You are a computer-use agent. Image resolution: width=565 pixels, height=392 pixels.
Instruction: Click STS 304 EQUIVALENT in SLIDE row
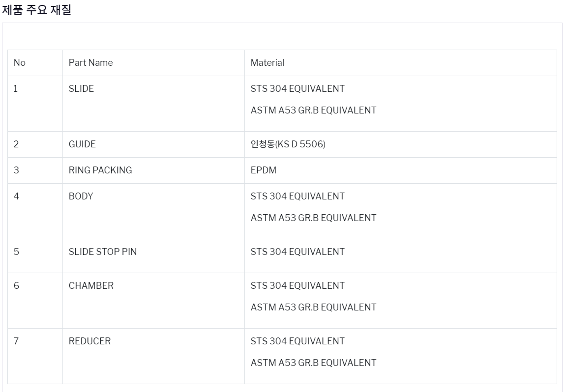coord(297,88)
